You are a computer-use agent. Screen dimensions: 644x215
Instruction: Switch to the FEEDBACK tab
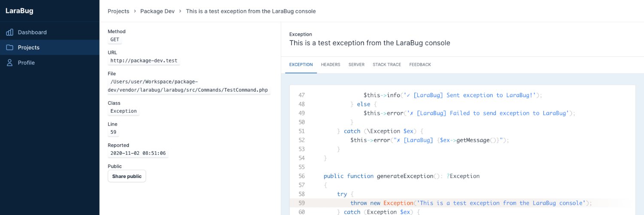tap(420, 64)
